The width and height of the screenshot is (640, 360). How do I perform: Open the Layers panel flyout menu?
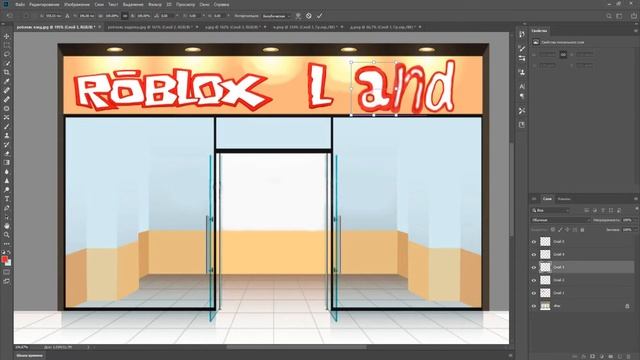[636, 199]
